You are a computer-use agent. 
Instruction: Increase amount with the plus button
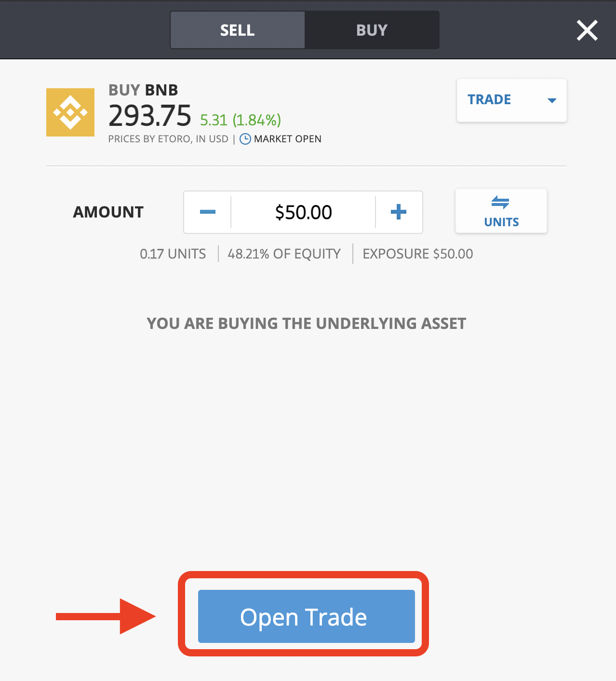399,212
